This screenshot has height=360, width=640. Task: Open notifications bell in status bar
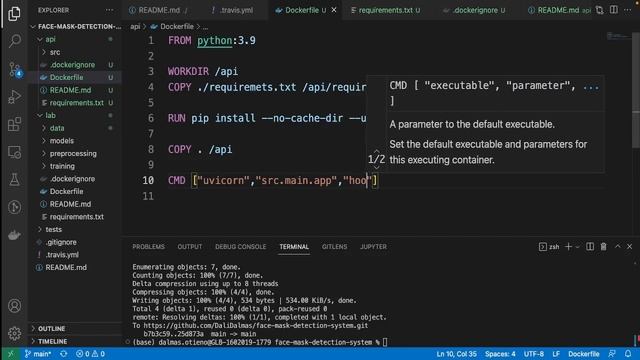628,354
